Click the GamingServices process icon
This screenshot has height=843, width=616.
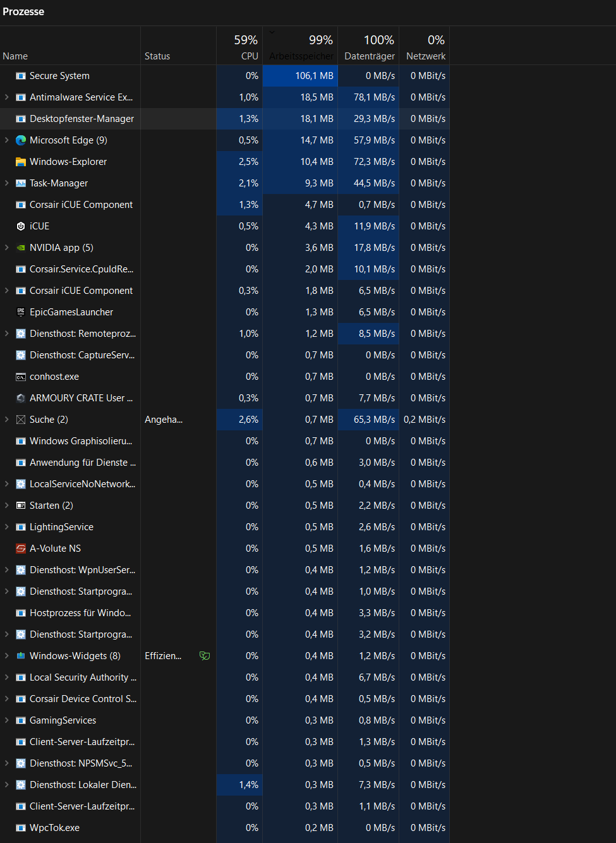pyautogui.click(x=21, y=720)
